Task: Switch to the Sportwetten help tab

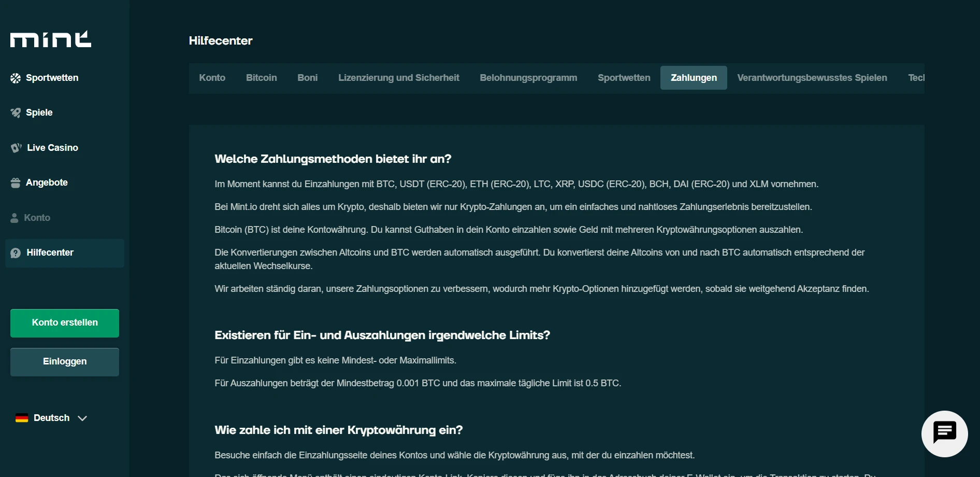Action: click(x=624, y=78)
